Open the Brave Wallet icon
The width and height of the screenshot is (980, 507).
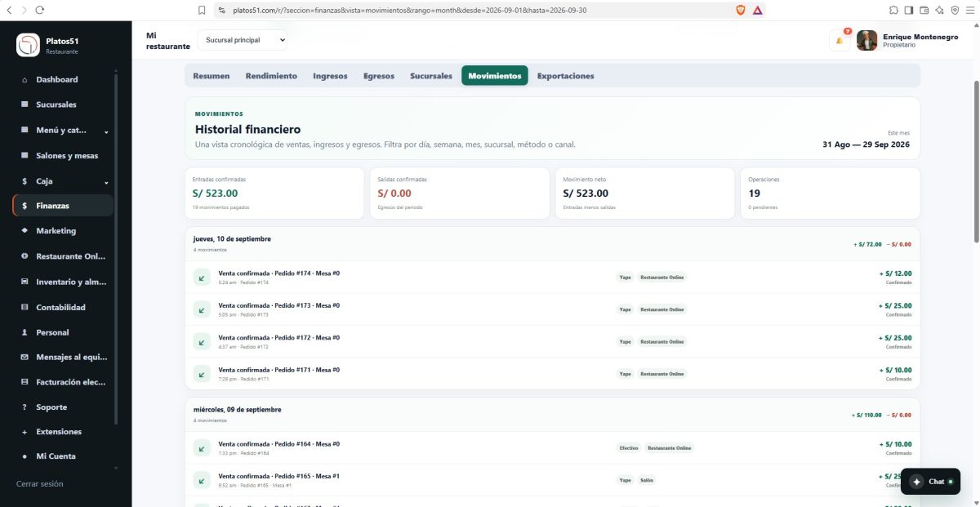(924, 10)
